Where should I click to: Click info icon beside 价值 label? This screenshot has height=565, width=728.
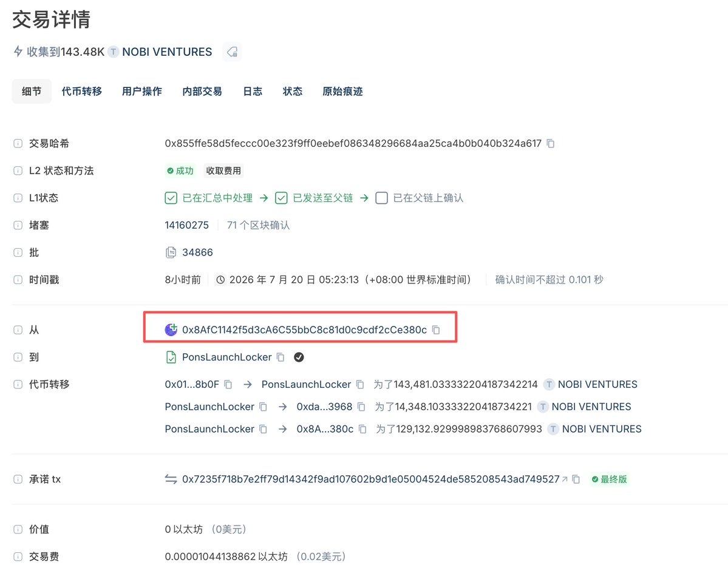point(18,529)
